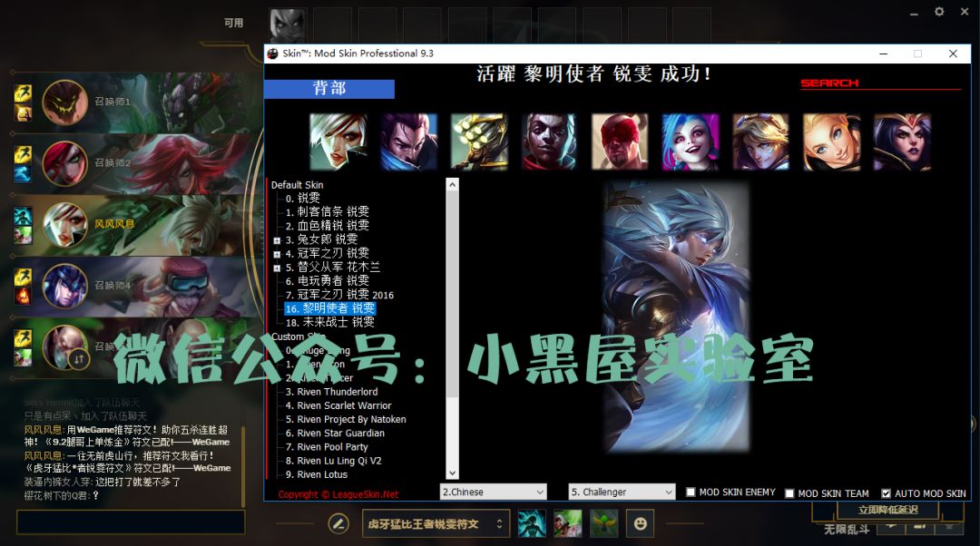This screenshot has height=546, width=980.
Task: Click 召唤师1 champion portrait
Action: [x=64, y=102]
